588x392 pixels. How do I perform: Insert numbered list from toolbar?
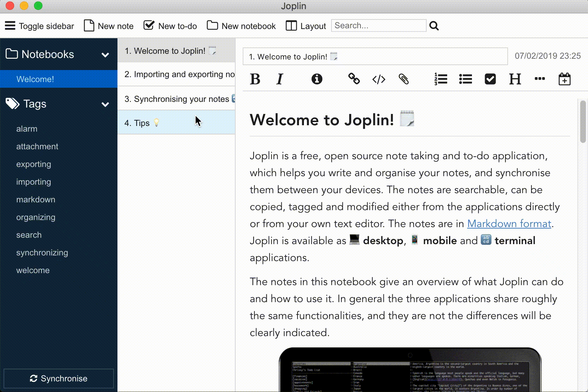pos(441,79)
